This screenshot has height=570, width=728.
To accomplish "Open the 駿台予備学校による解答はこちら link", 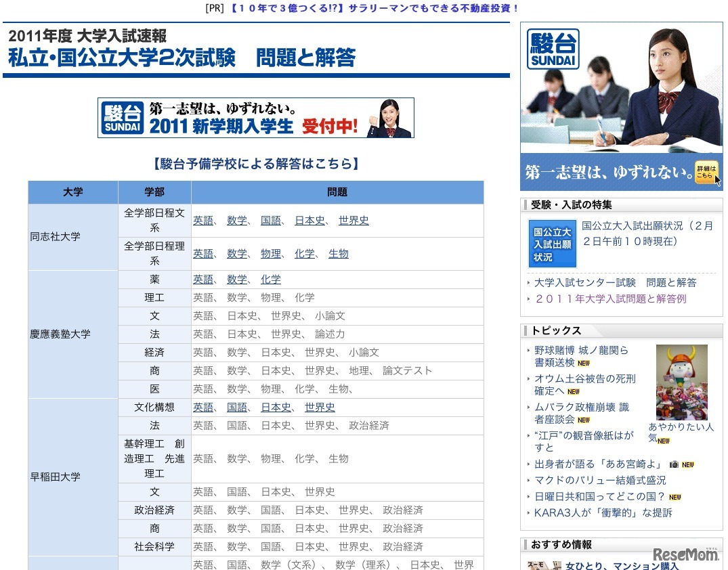I will click(256, 163).
